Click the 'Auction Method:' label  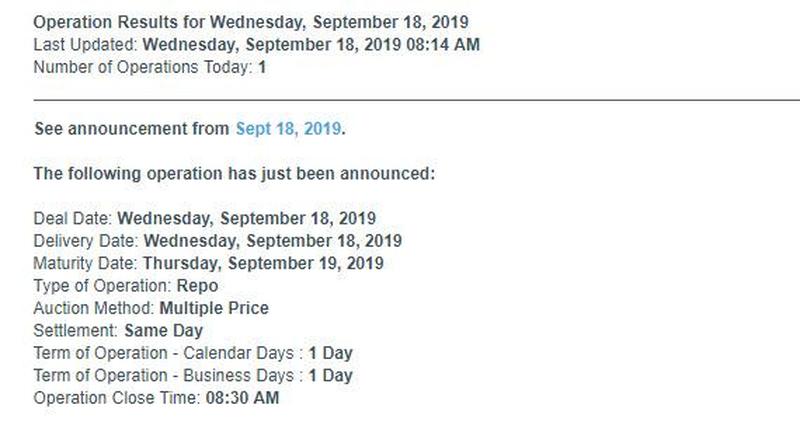(x=94, y=309)
